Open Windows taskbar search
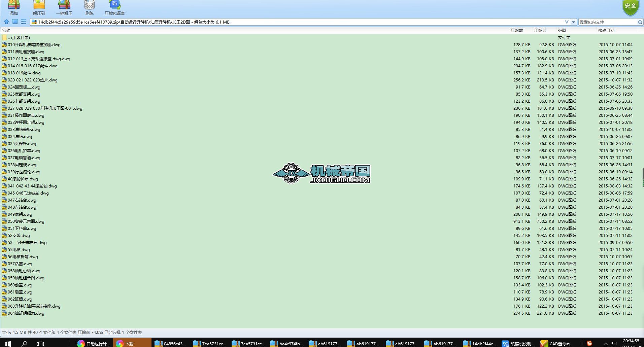The image size is (644, 347). tap(24, 344)
